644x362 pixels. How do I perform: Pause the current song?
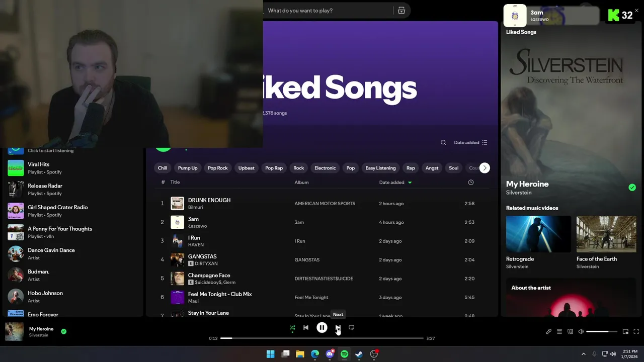point(322,328)
